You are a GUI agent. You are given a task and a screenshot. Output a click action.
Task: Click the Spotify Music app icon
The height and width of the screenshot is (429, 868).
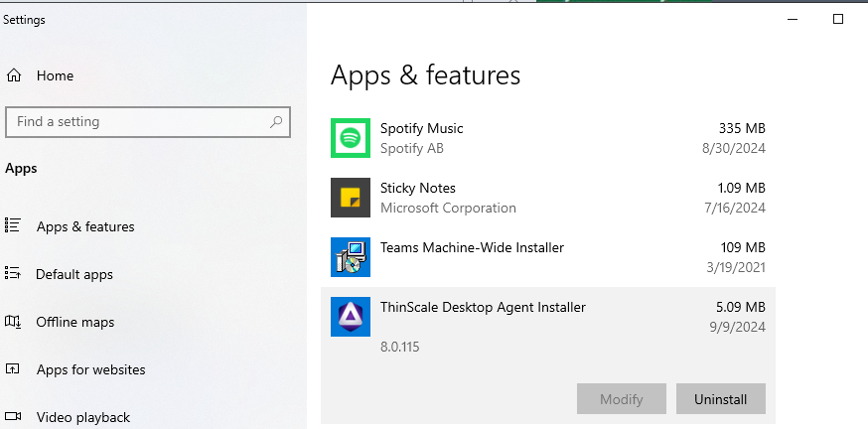351,138
